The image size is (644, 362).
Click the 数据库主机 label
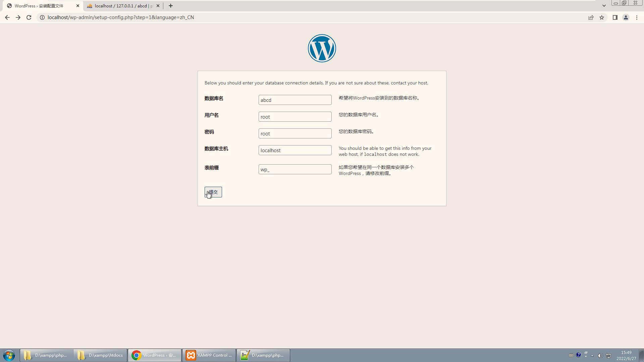[216, 148]
